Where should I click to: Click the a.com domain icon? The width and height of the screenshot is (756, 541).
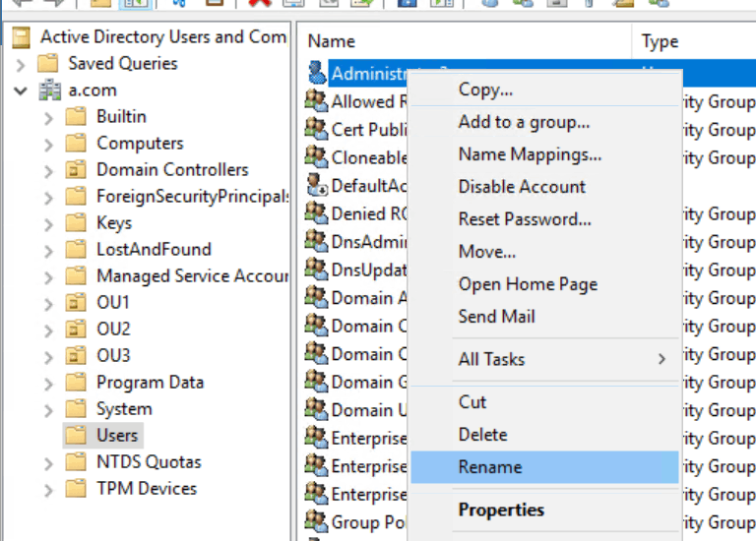coord(49,90)
